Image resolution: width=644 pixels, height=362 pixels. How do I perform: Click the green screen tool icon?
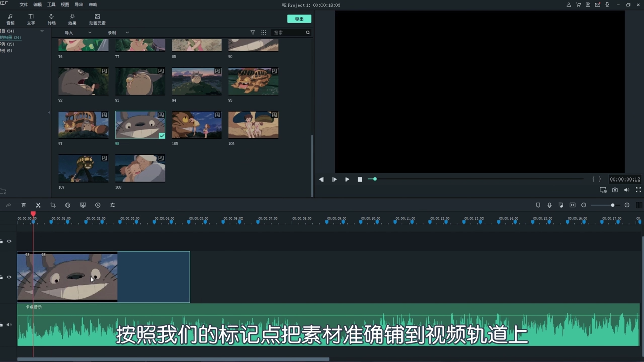pos(83,205)
